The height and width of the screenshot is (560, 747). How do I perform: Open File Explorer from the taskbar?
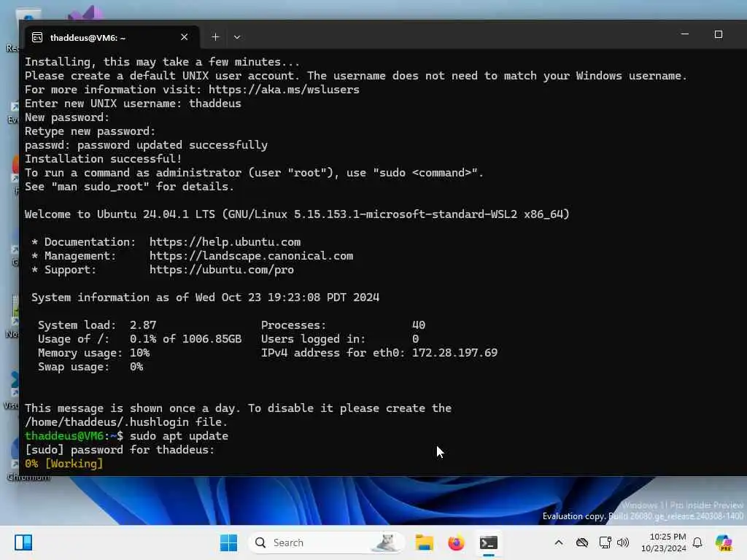click(x=424, y=542)
